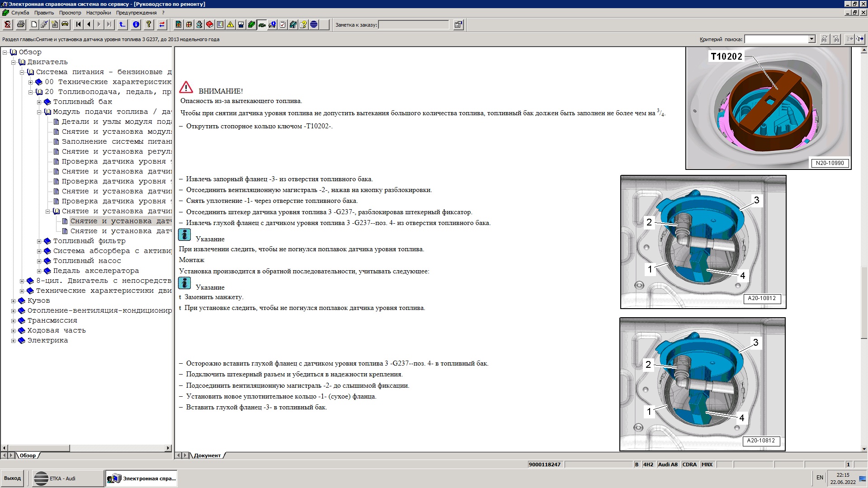The width and height of the screenshot is (868, 488).
Task: Expand the Топливный фильтр tree node
Action: [39, 241]
